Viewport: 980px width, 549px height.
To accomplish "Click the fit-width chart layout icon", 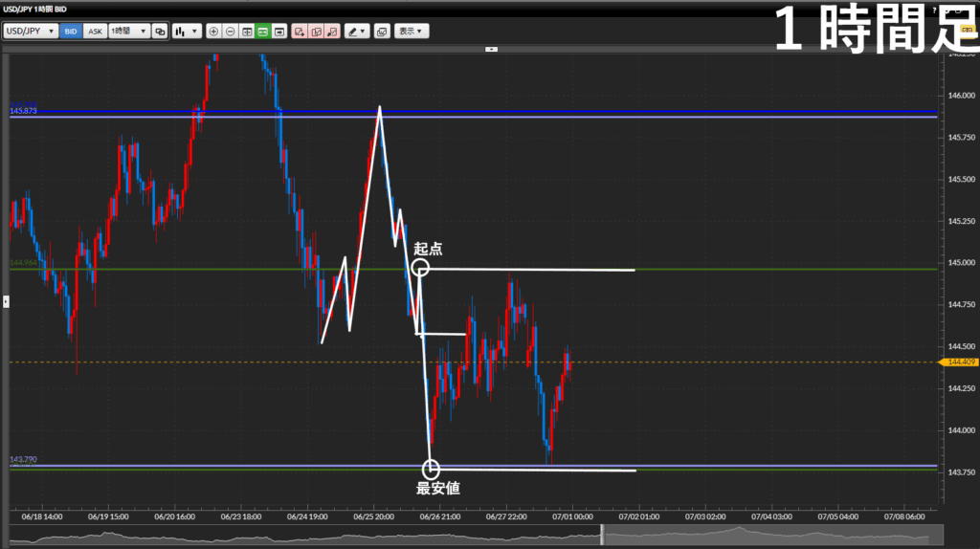I will point(247,32).
